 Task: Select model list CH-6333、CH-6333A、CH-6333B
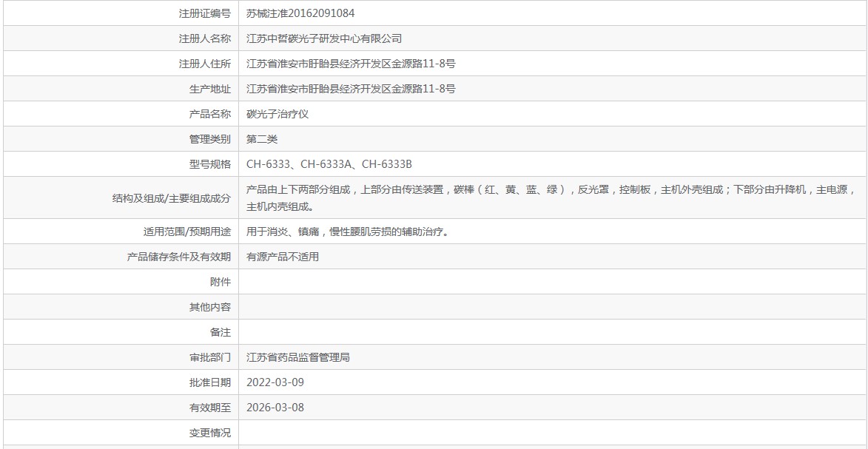(x=329, y=164)
